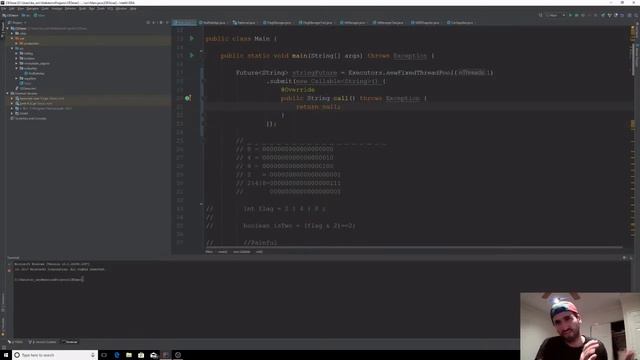Viewport: 640px width, 360px height.
Task: Click the '@Override' annotation in code
Action: tap(298, 90)
